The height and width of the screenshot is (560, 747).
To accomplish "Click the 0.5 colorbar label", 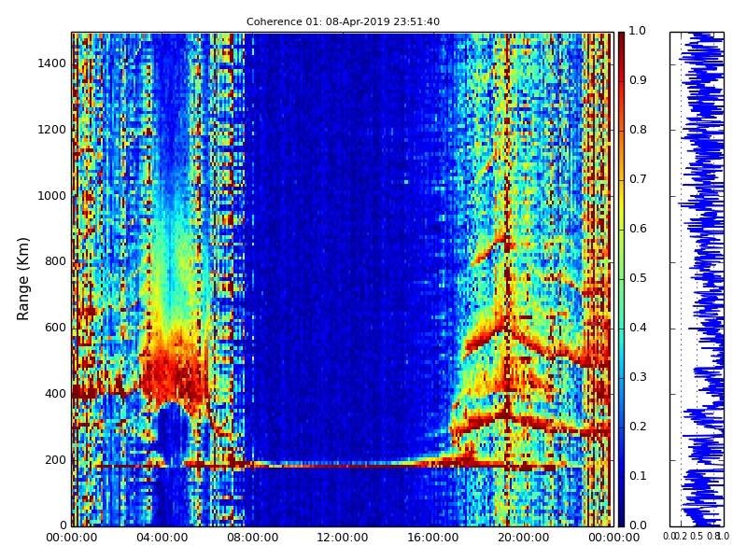I will [x=638, y=278].
